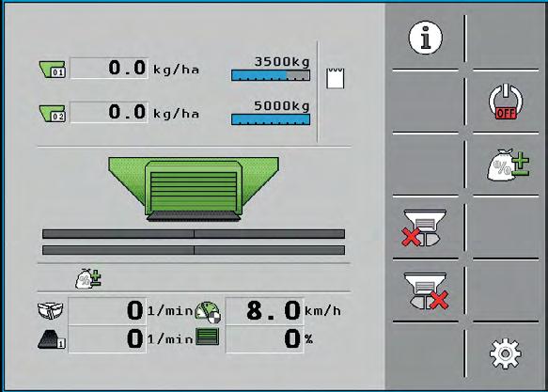This screenshot has height=392, width=548.
Task: Select hopper 02 icon
Action: tap(52, 114)
